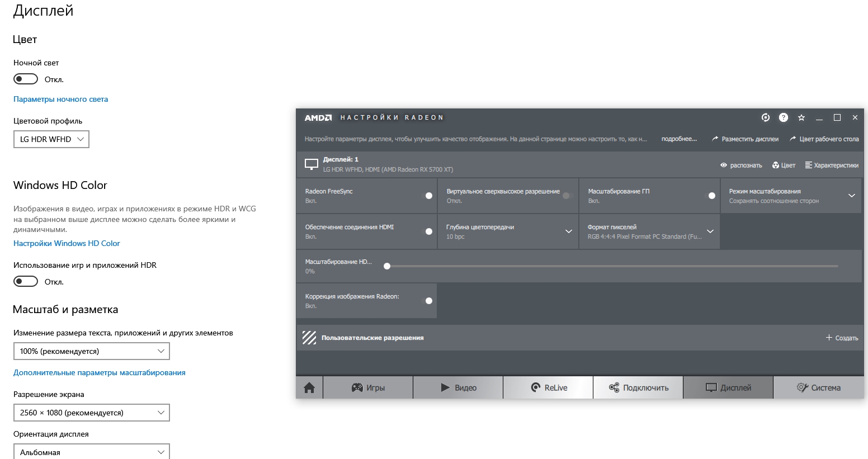Open Разместить дисплеи shortcut
Screen dimensions: 868x459
pos(745,139)
